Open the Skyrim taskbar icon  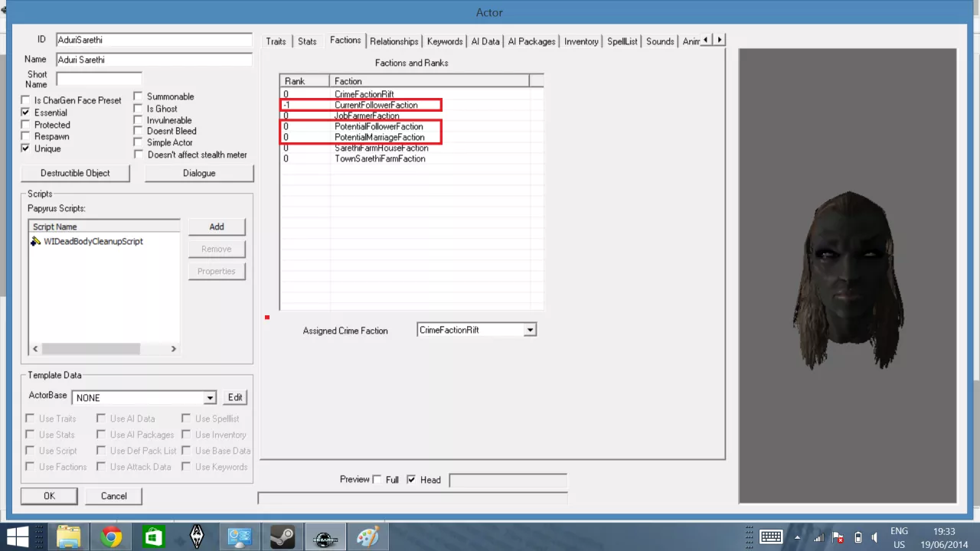[x=197, y=537]
